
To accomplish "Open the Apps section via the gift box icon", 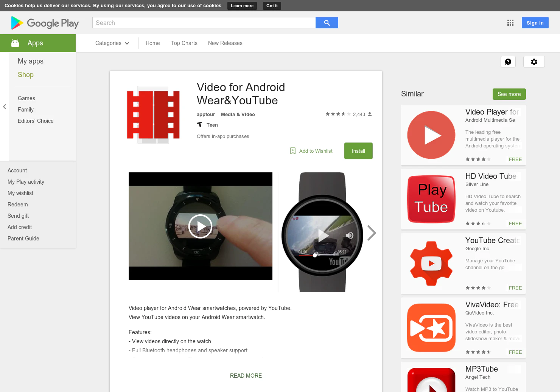I will pyautogui.click(x=15, y=43).
